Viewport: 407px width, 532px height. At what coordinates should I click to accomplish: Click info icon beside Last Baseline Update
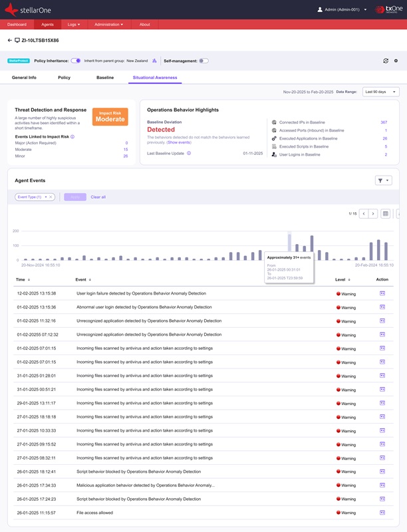189,153
